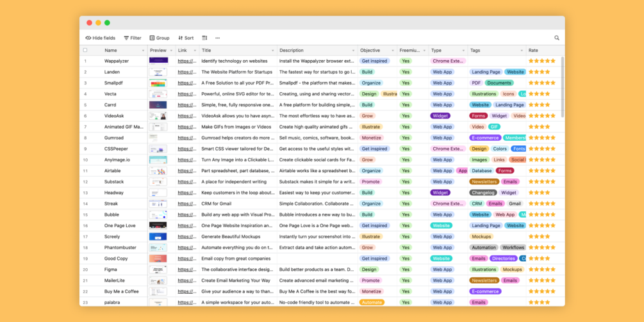Image resolution: width=644 pixels, height=322 pixels.
Task: Click the Website type in Good Copy row
Action: (441, 259)
